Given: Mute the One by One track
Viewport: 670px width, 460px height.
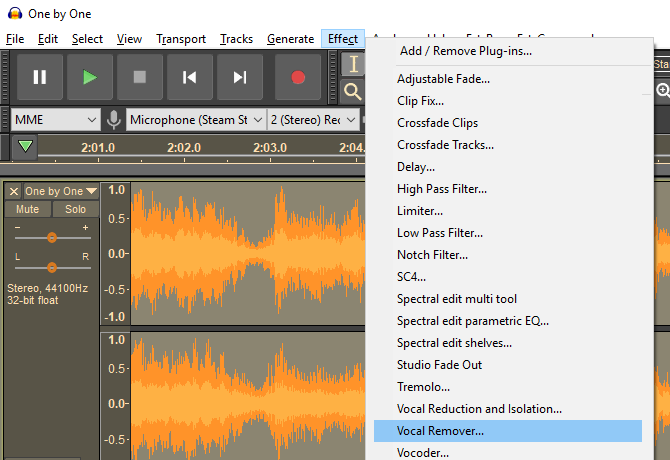Looking at the screenshot, I should click(27, 209).
